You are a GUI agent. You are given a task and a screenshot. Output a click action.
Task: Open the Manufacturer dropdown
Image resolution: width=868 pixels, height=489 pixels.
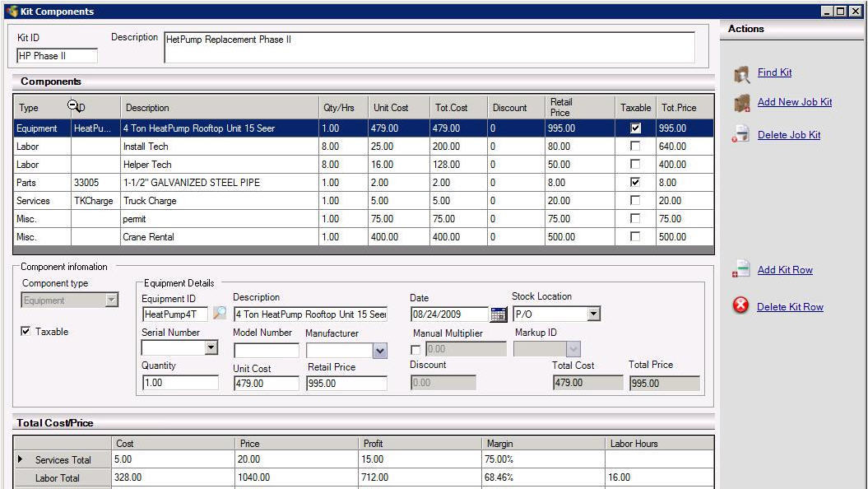click(x=379, y=350)
